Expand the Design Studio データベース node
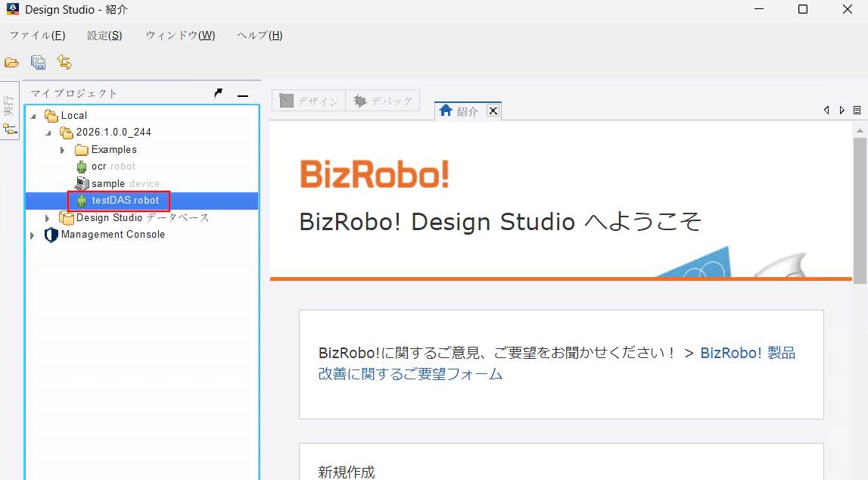This screenshot has width=868, height=480. click(48, 218)
